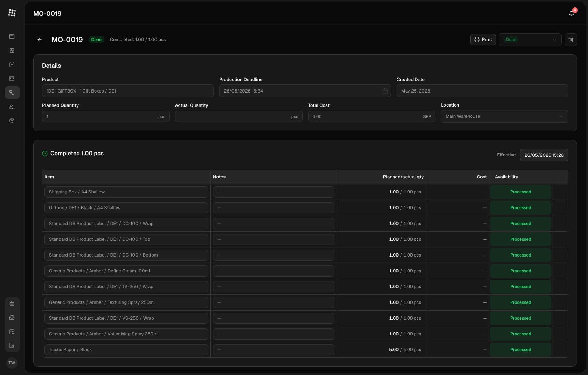
Task: Click the trash delete icon button
Action: click(571, 40)
